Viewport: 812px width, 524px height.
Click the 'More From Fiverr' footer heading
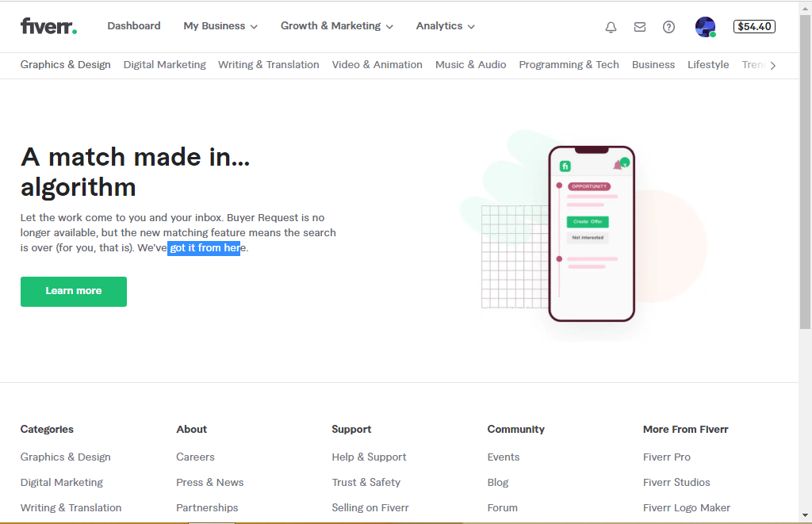tap(686, 429)
